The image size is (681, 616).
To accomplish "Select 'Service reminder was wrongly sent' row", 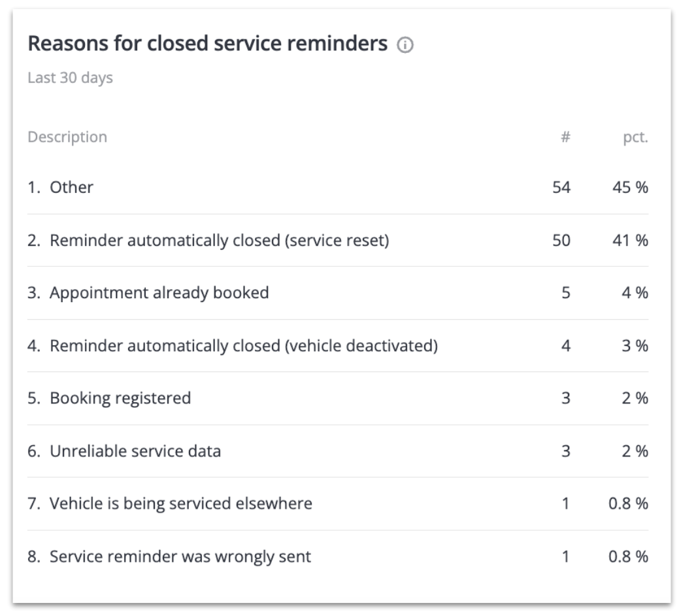I will coord(180,557).
